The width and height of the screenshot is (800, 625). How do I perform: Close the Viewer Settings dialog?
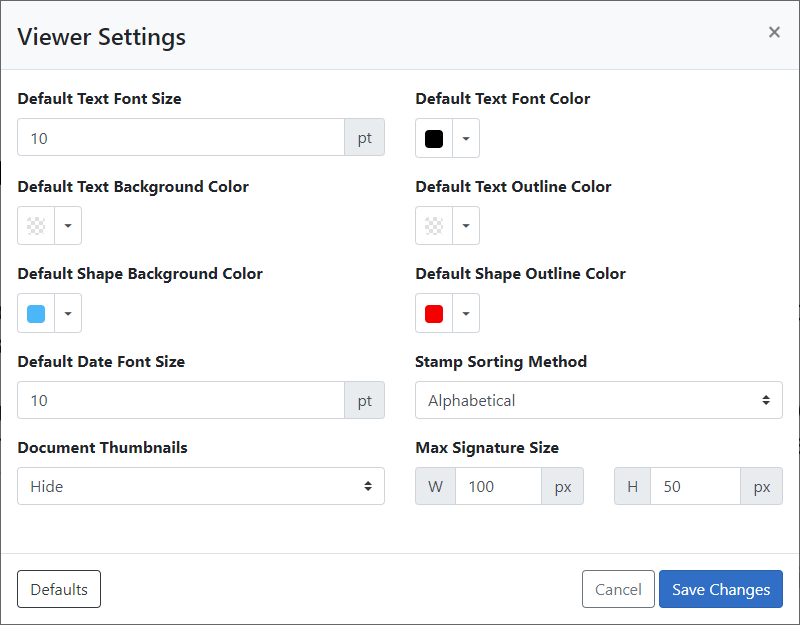coord(774,31)
